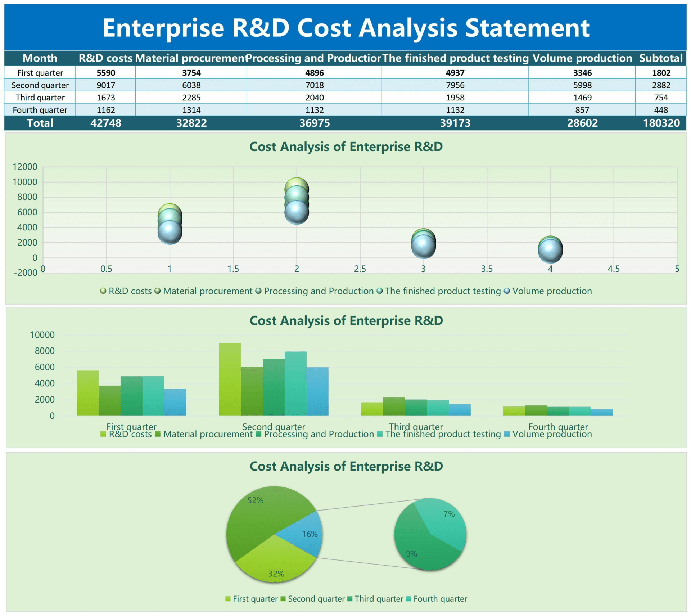Select the finished product testing legend icon
This screenshot has width=691, height=616.
point(379,291)
